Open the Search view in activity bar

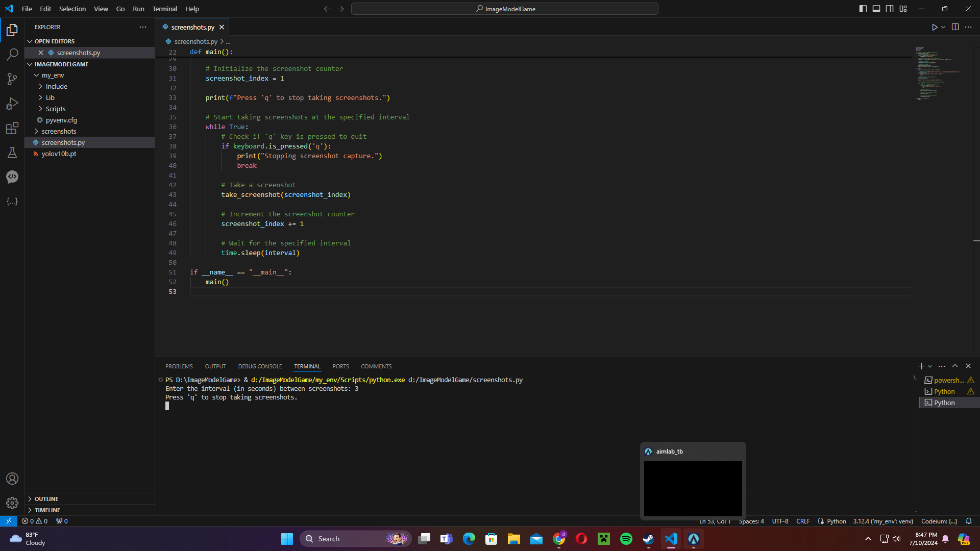point(12,54)
